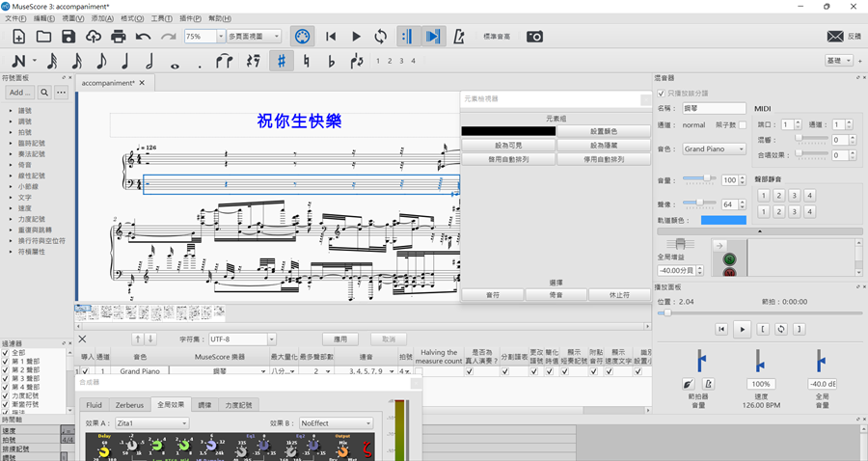Select the quarter note duration
This screenshot has height=461, width=868.
[125, 61]
